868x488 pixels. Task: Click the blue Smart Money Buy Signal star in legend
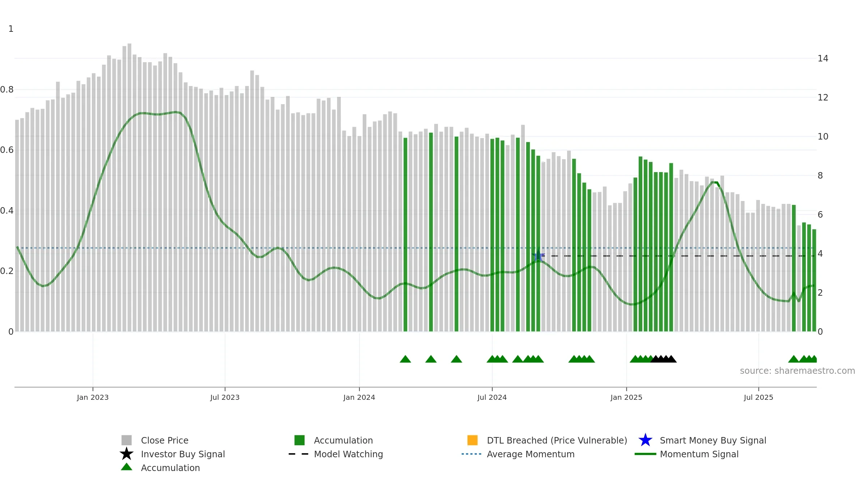[645, 440]
